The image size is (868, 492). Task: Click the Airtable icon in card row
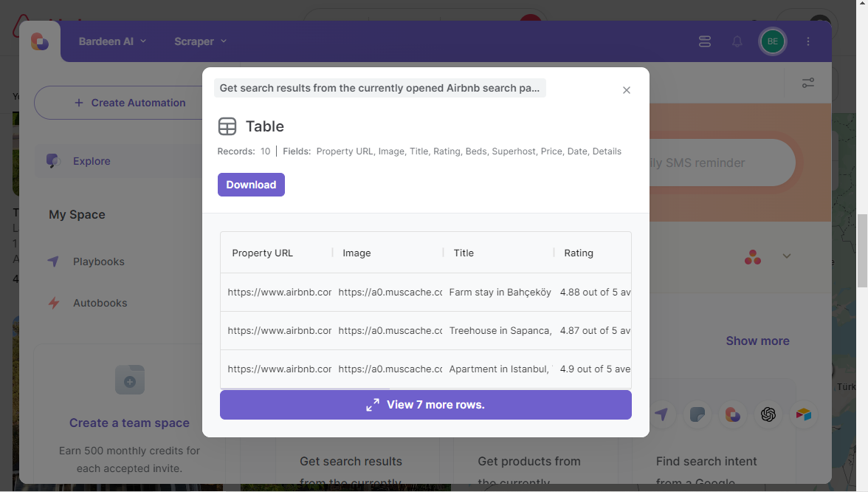[804, 414]
